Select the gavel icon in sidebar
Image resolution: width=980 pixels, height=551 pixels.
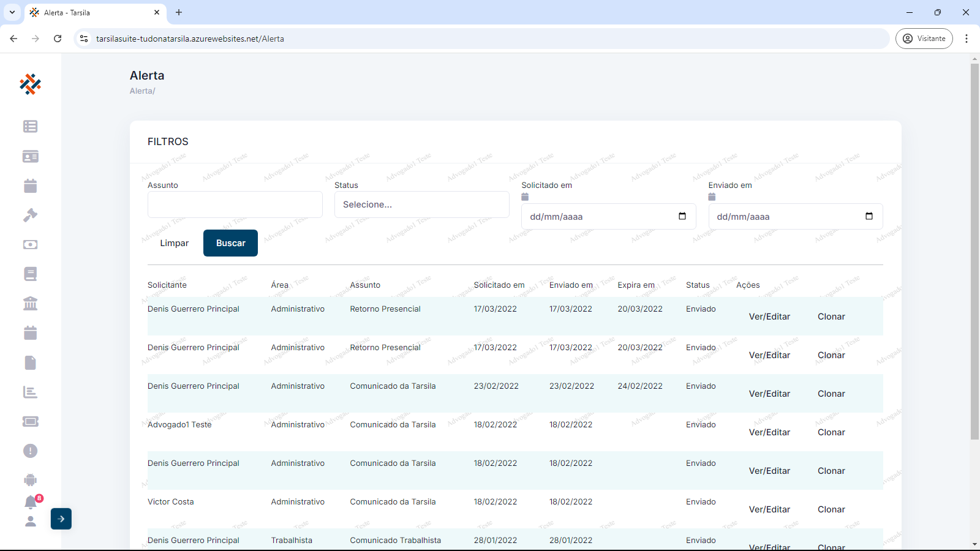point(30,216)
